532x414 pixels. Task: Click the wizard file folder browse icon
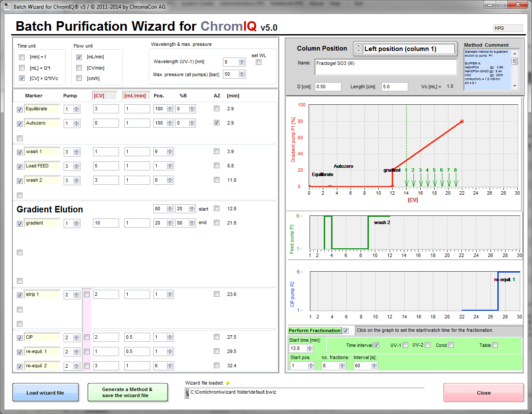click(x=187, y=393)
